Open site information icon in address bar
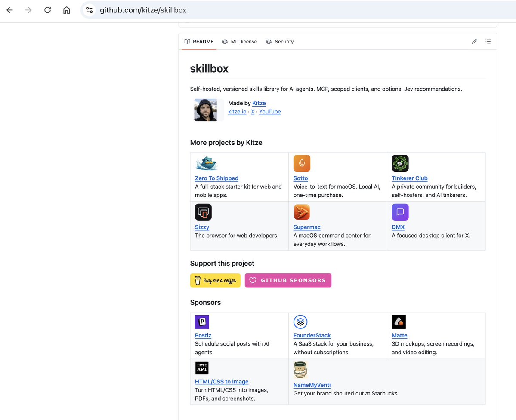This screenshot has height=420, width=516. coord(89,10)
